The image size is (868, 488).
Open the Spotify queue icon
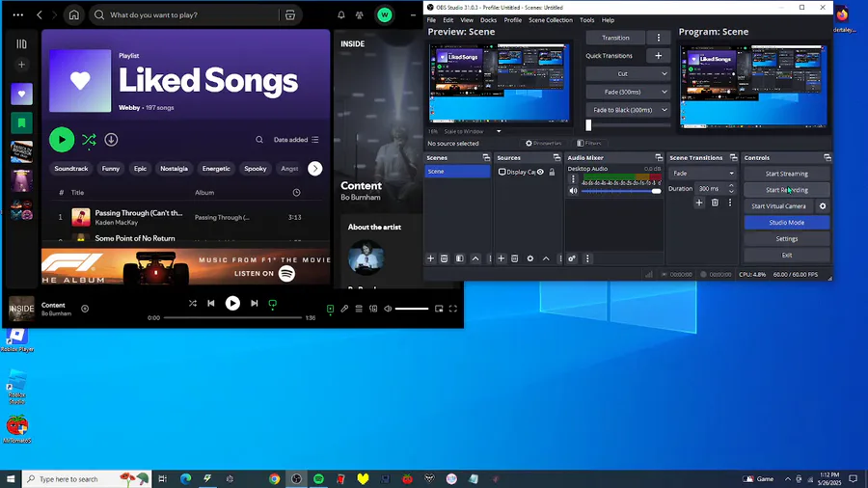coord(359,309)
